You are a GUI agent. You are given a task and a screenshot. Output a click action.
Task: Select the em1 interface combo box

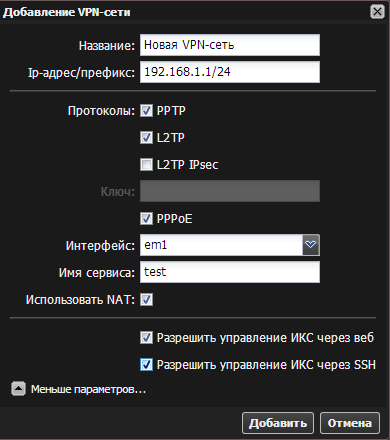pos(230,245)
